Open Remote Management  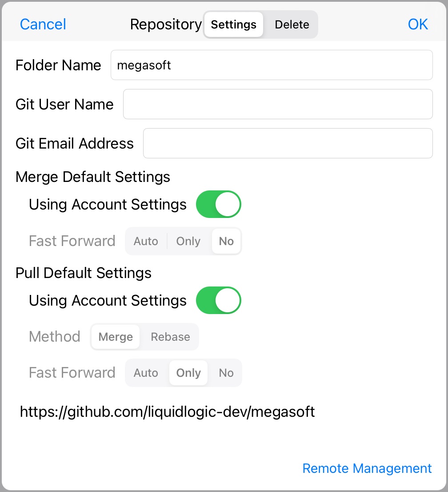pyautogui.click(x=367, y=468)
